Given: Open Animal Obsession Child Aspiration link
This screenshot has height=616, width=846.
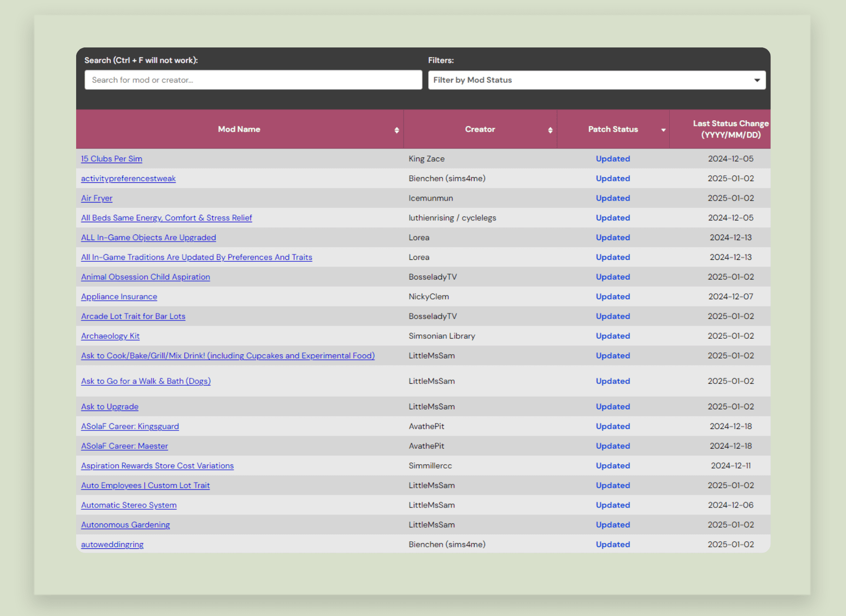Looking at the screenshot, I should (x=146, y=277).
